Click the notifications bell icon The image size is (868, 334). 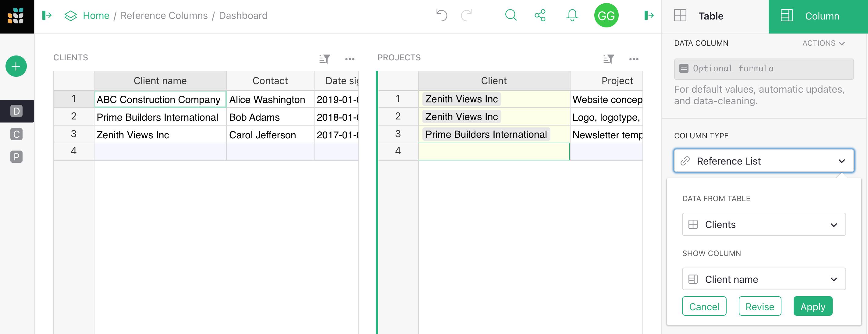click(572, 16)
